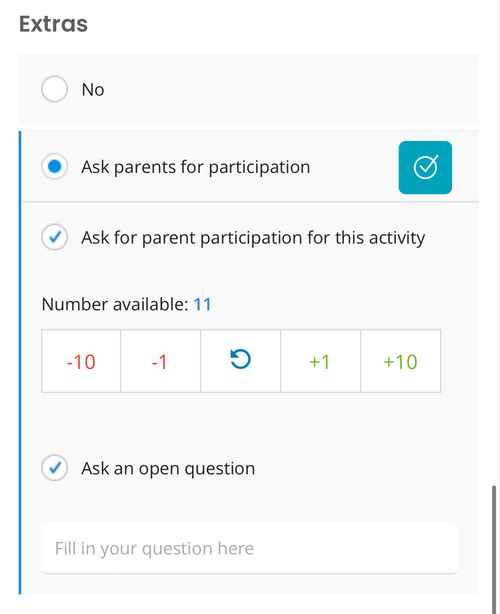This screenshot has height=614, width=500.
Task: Select the "No" radio option
Action: [x=54, y=89]
